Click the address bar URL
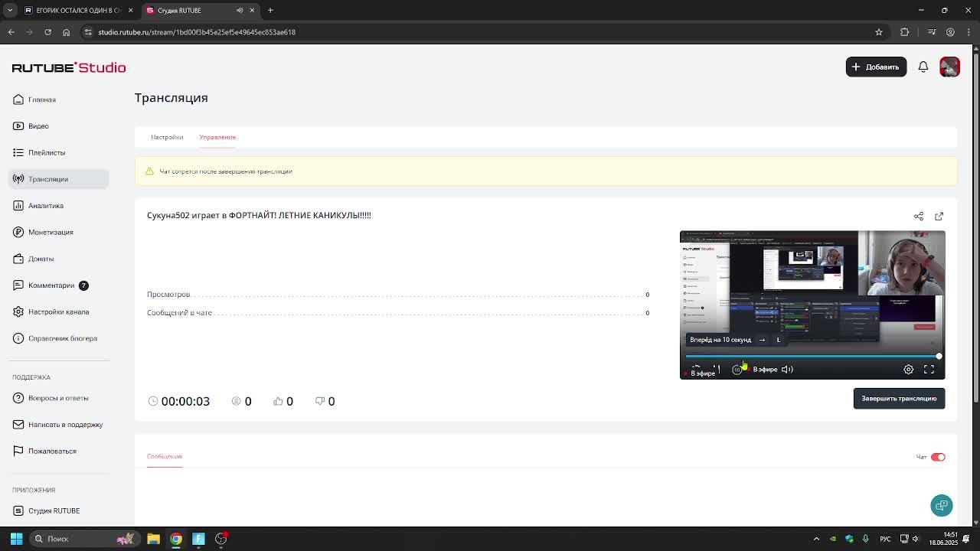The height and width of the screenshot is (551, 980). 197,32
